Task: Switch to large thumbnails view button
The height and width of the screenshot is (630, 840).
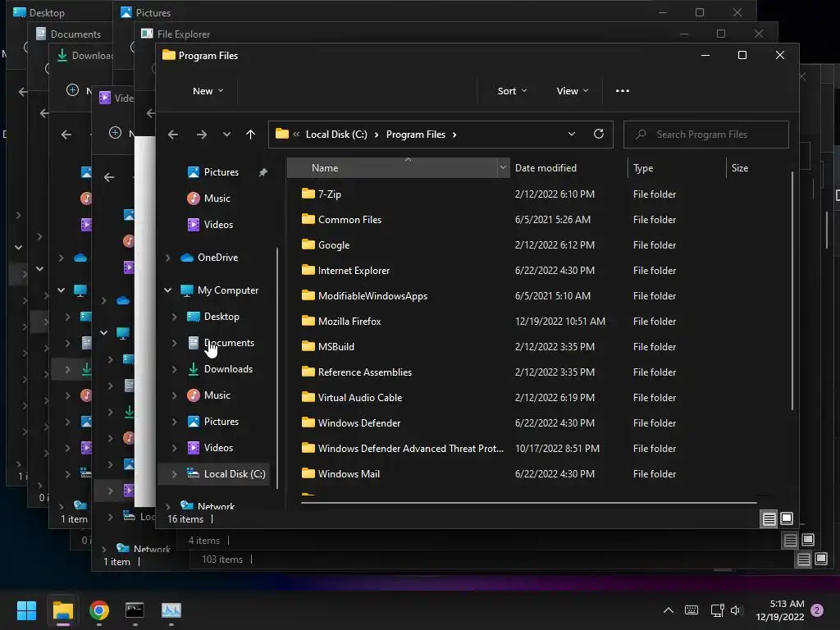Action: coord(787,518)
